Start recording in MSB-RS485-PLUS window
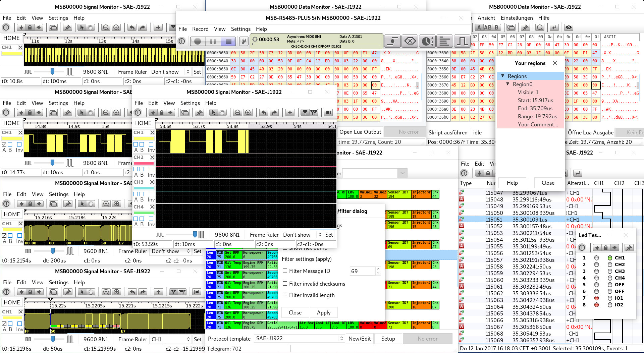Image resolution: width=644 pixels, height=353 pixels. [x=198, y=41]
